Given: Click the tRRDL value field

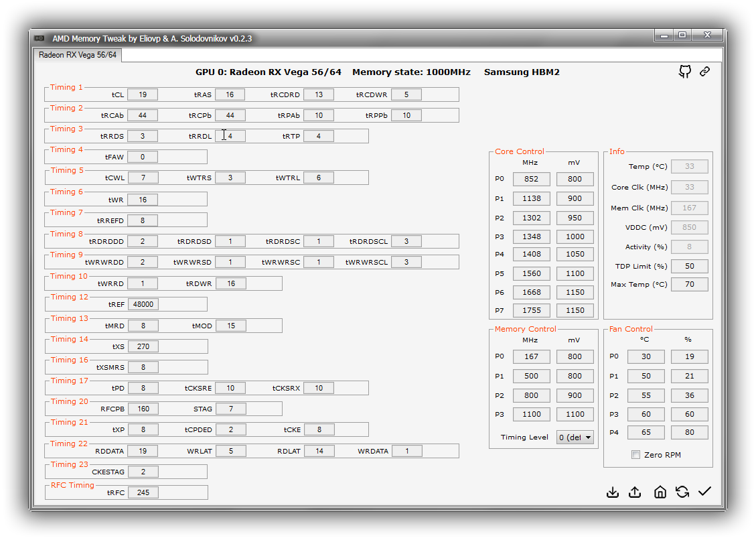Looking at the screenshot, I should (230, 136).
